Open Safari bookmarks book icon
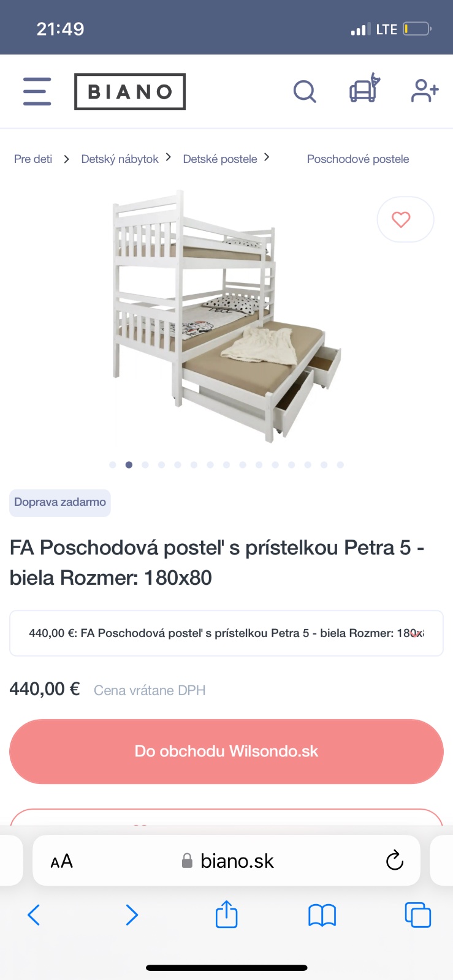 point(322,915)
